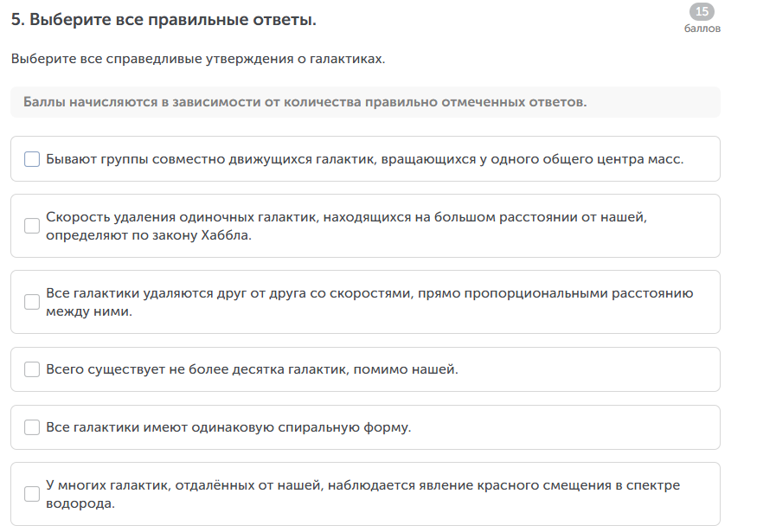This screenshot has height=532, width=776.
Task: Click the text 'между ними.' in third option
Action: coord(89,311)
